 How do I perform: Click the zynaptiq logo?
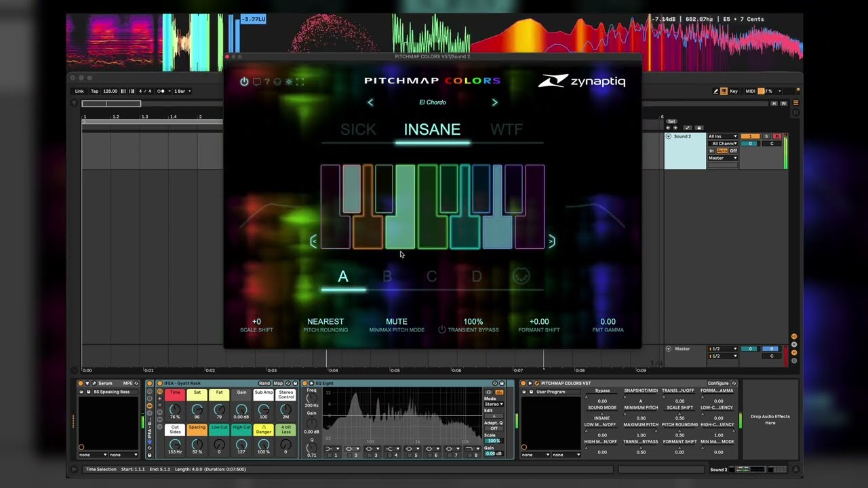582,81
